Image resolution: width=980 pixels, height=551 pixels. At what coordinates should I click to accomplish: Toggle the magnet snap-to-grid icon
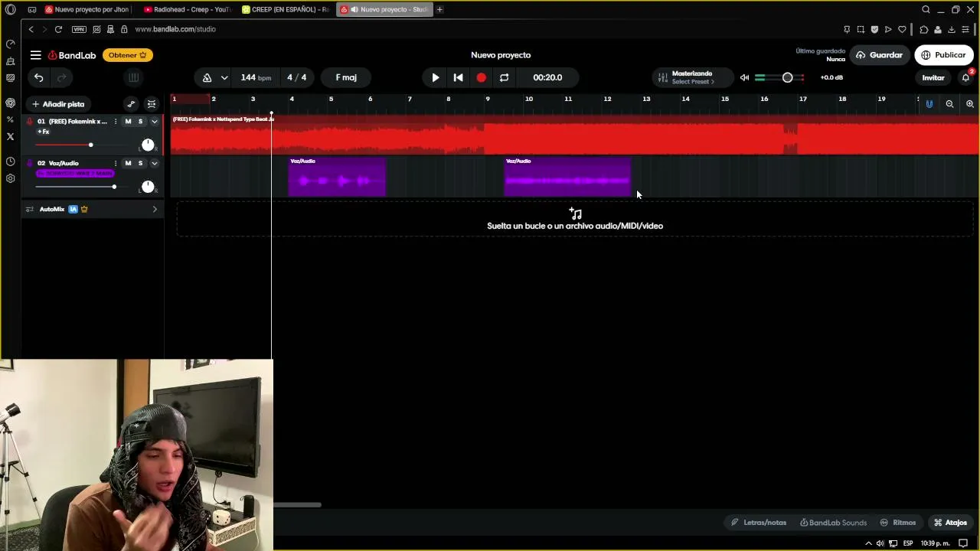pos(929,104)
